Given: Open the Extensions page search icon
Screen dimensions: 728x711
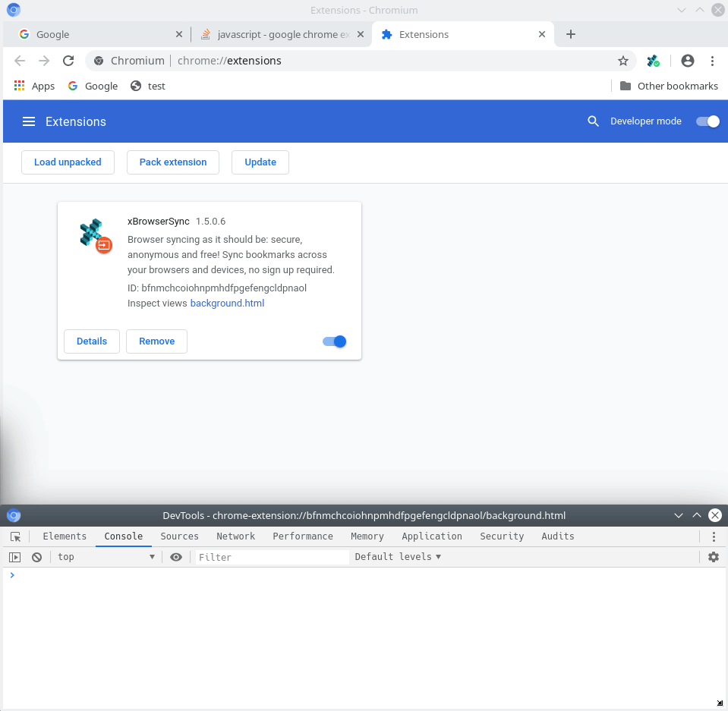Looking at the screenshot, I should 593,121.
